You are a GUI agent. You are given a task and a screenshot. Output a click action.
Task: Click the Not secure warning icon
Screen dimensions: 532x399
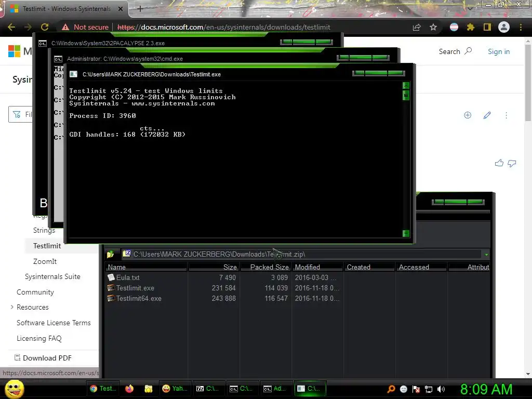pos(65,27)
